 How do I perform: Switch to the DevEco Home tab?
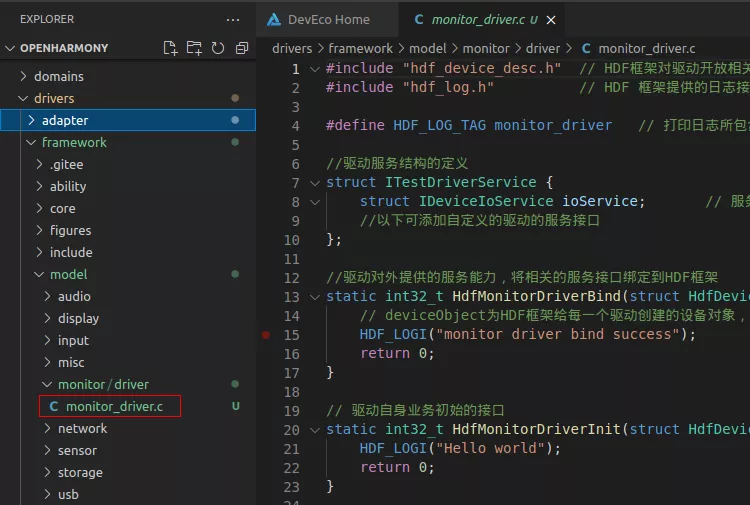[x=327, y=20]
